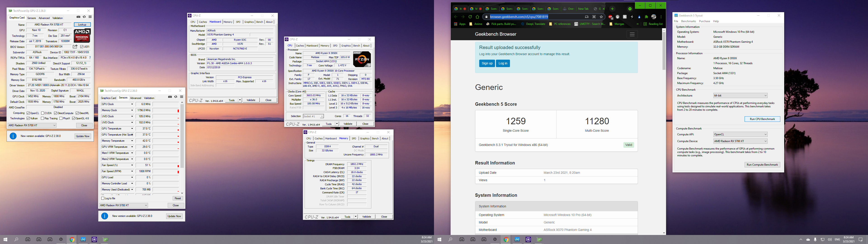This screenshot has width=868, height=244.
Task: Click Sign up on Geekbench Browser page
Action: (x=487, y=63)
